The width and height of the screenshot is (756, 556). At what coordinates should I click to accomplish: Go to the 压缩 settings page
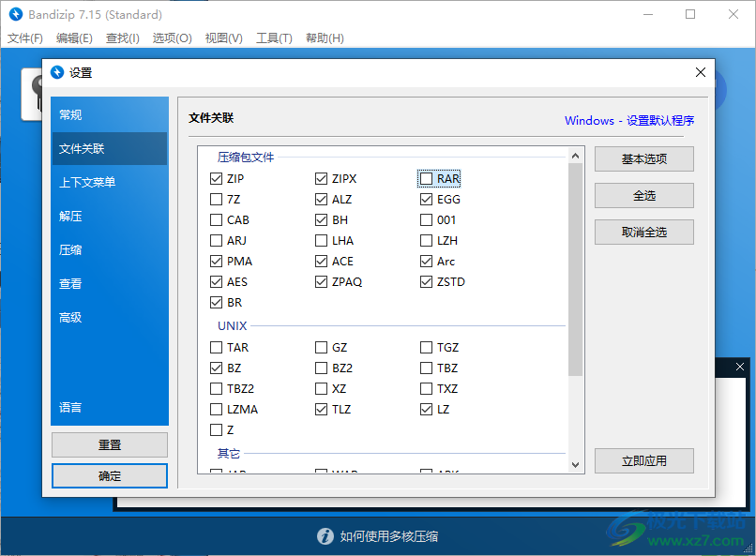point(110,249)
